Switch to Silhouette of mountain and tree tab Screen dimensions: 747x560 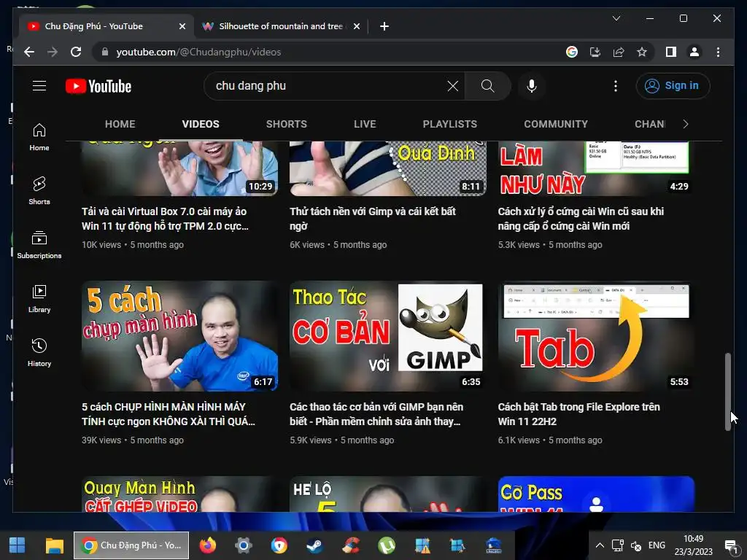[280, 26]
